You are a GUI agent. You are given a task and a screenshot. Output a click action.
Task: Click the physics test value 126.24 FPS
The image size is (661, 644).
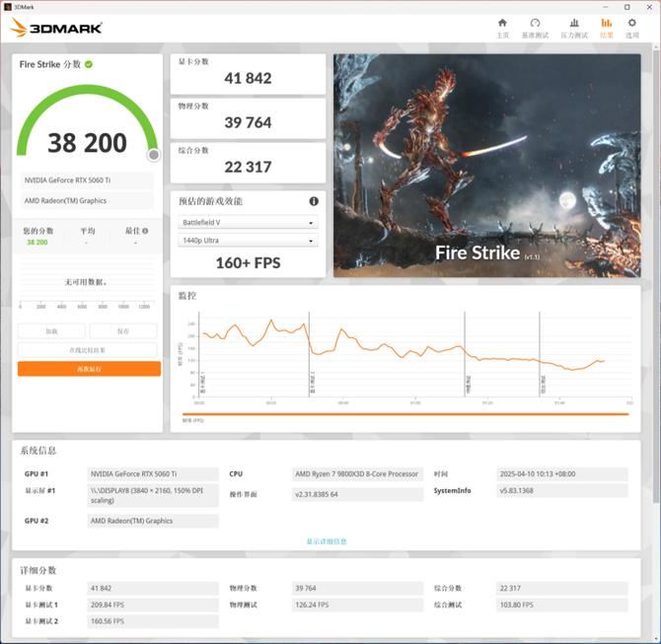(x=357, y=606)
